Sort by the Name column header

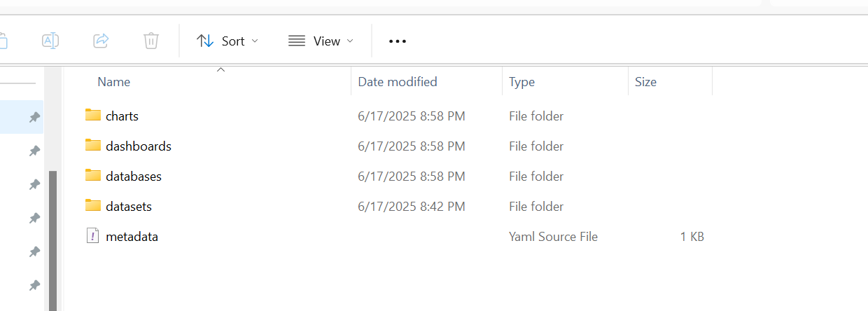114,82
